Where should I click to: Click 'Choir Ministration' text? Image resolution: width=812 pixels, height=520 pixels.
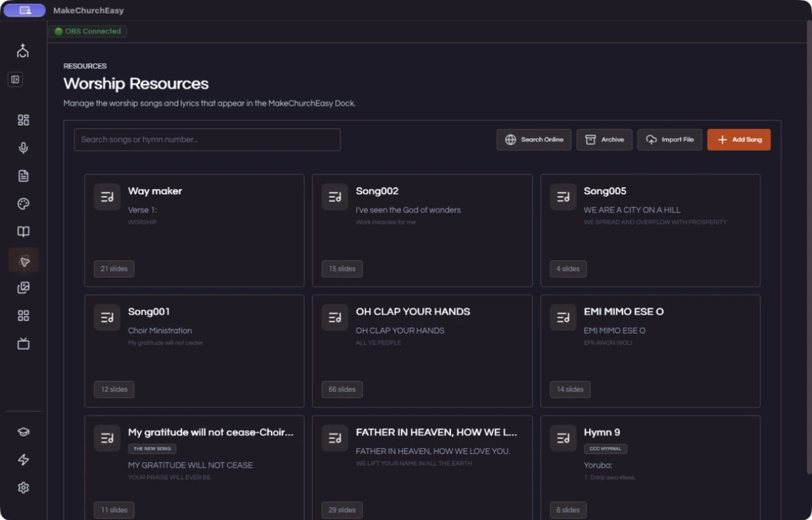click(x=160, y=331)
